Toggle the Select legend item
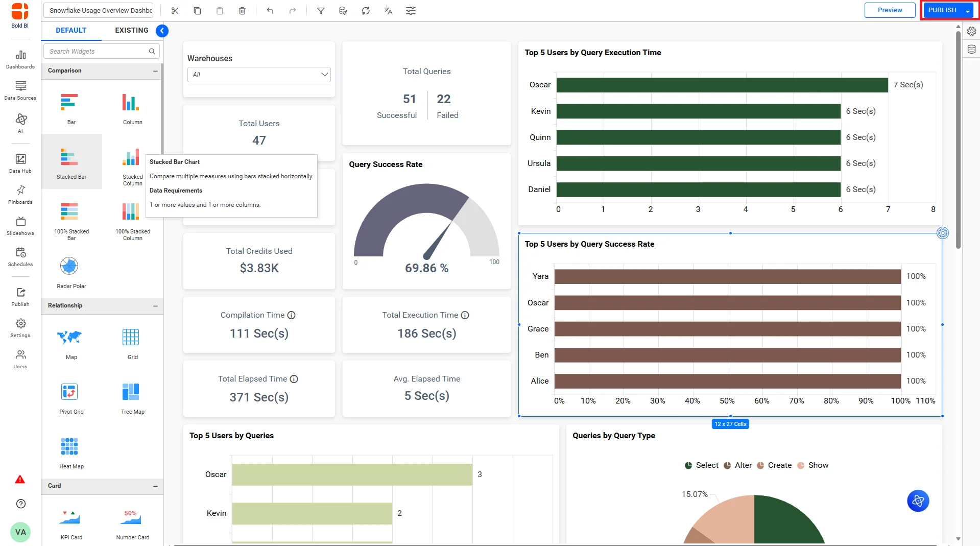 coord(701,465)
